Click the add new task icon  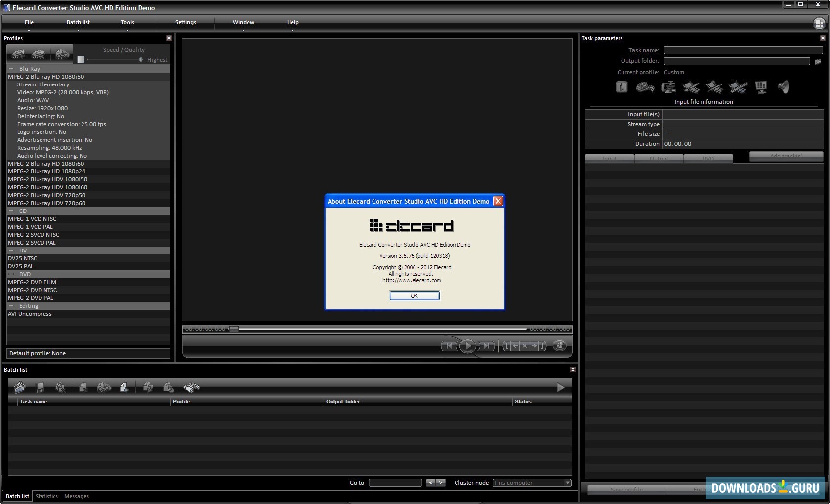pos(124,387)
